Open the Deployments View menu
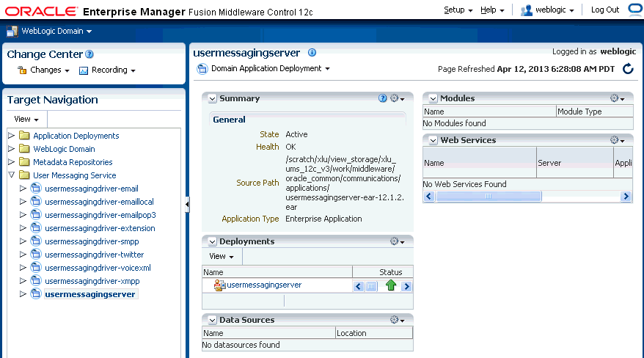This screenshot has height=358, width=644. [222, 256]
